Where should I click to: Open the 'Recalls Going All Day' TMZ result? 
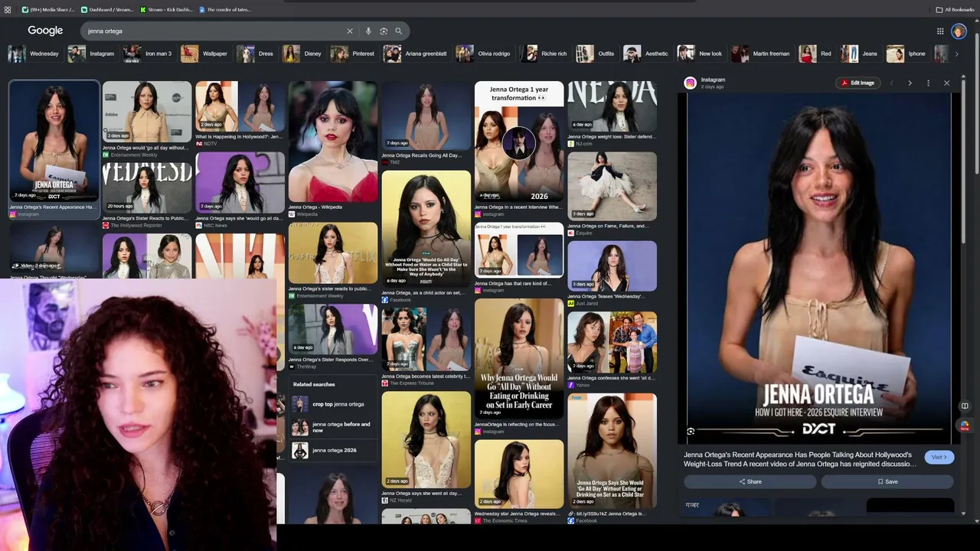tap(426, 116)
